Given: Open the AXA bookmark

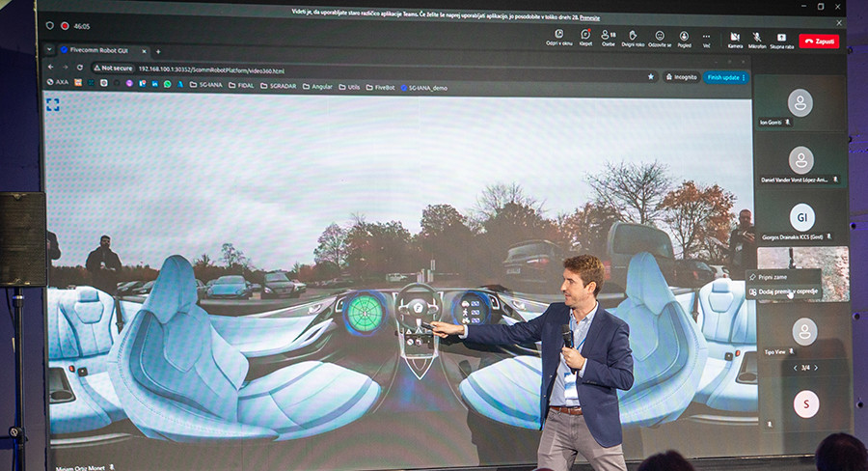Looking at the screenshot, I should 58,82.
